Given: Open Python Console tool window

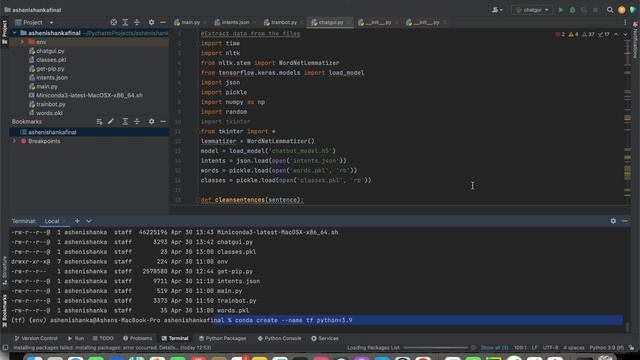Looking at the screenshot, I should [280, 338].
